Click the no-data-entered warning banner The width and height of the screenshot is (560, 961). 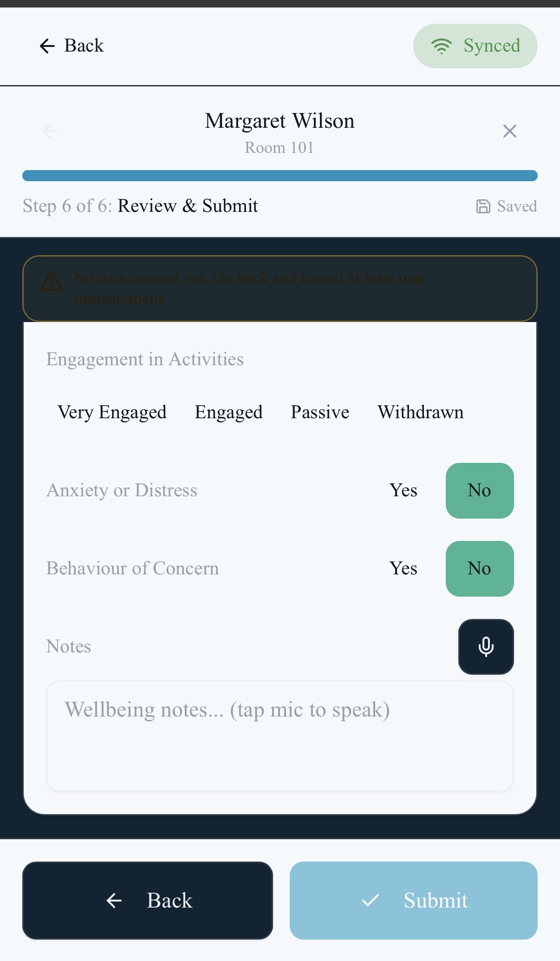pyautogui.click(x=279, y=288)
